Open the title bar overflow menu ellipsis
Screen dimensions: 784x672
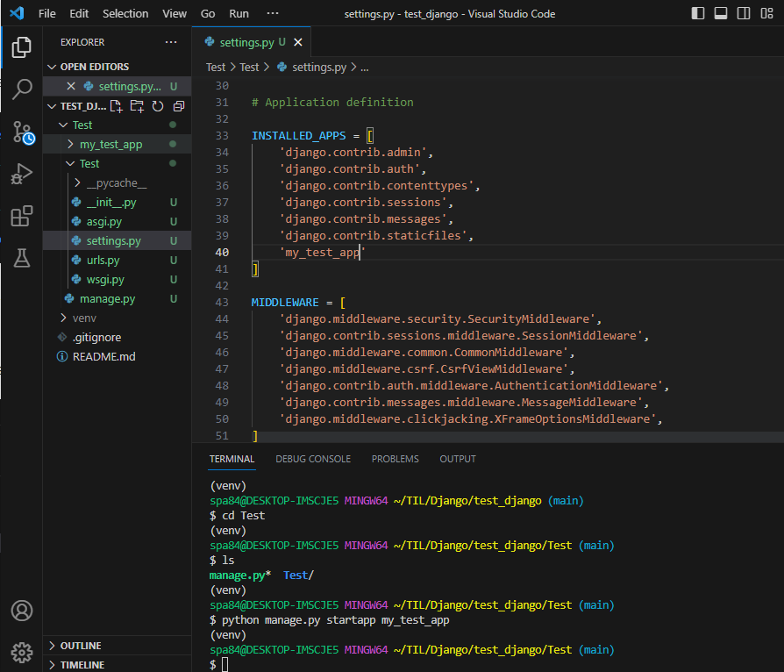click(273, 13)
